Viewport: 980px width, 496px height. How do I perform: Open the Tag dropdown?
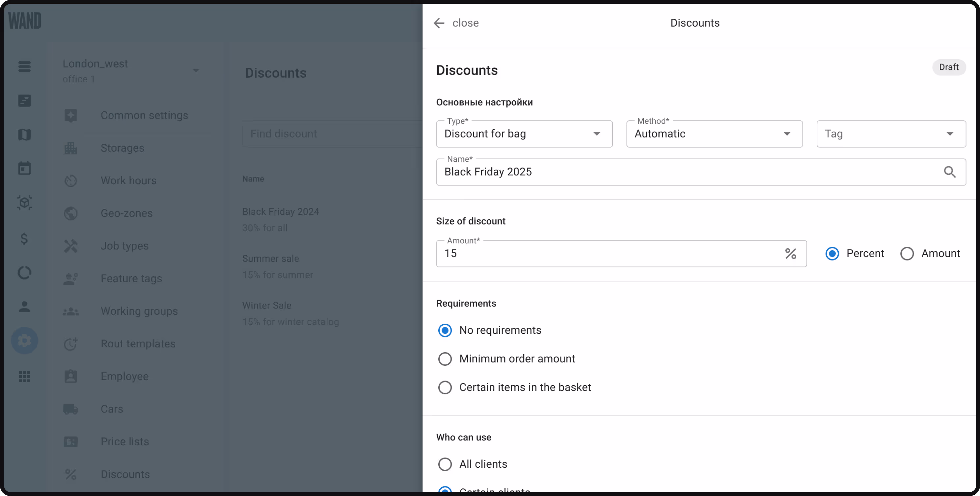tap(891, 134)
